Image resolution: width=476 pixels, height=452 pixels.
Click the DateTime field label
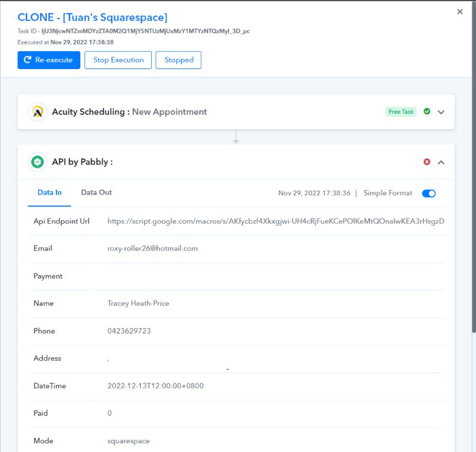point(50,386)
